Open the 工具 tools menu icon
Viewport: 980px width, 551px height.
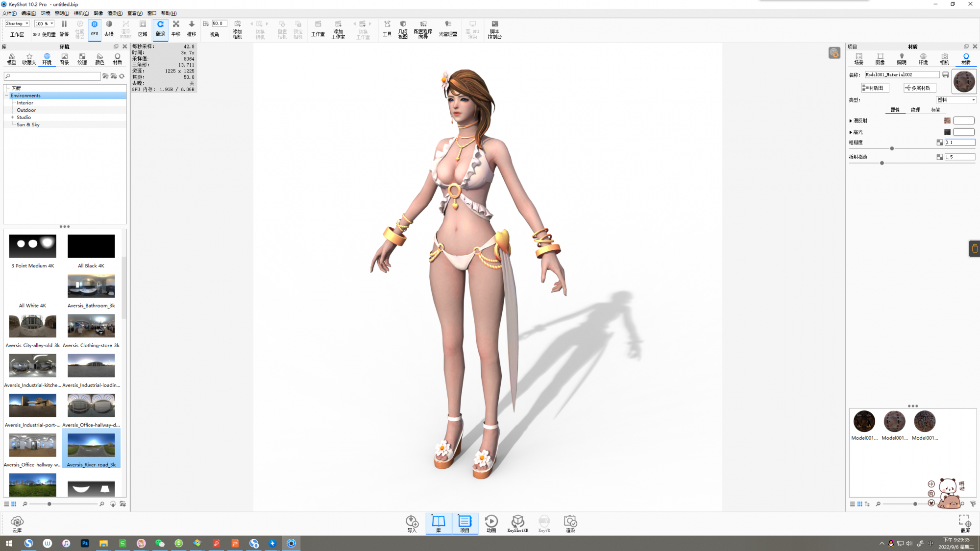click(387, 29)
